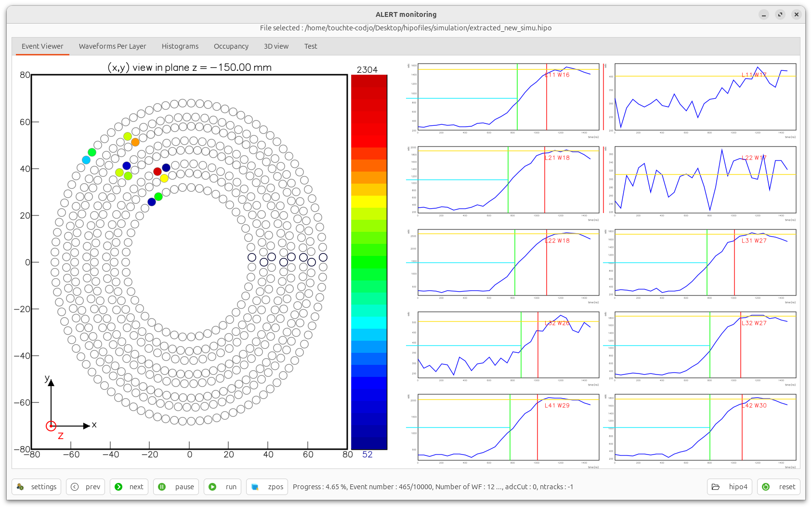Click the green reset circular-arrow icon
The image size is (812, 508).
[x=766, y=487]
